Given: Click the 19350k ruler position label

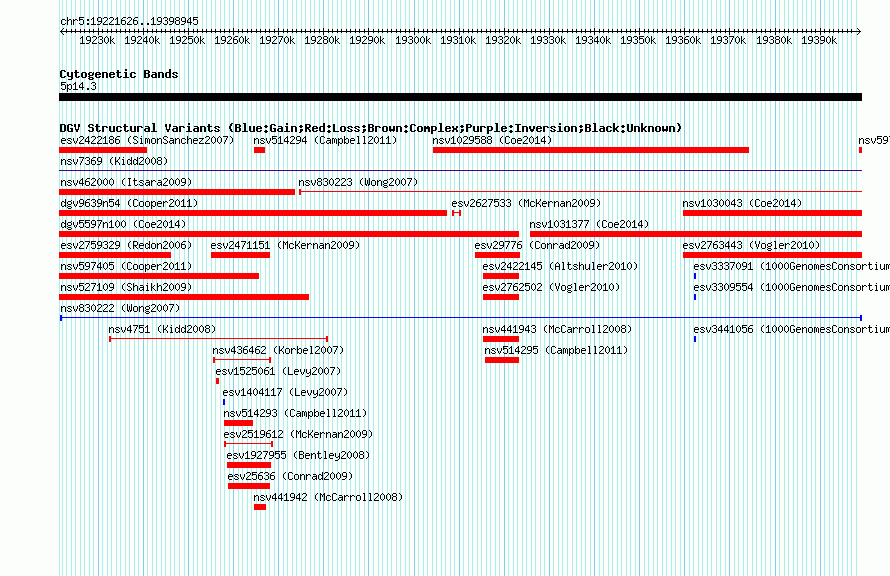Looking at the screenshot, I should [638, 40].
